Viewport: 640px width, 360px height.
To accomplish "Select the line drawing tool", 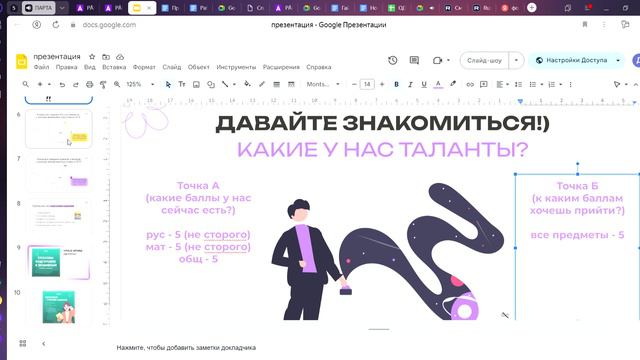I will (x=225, y=84).
